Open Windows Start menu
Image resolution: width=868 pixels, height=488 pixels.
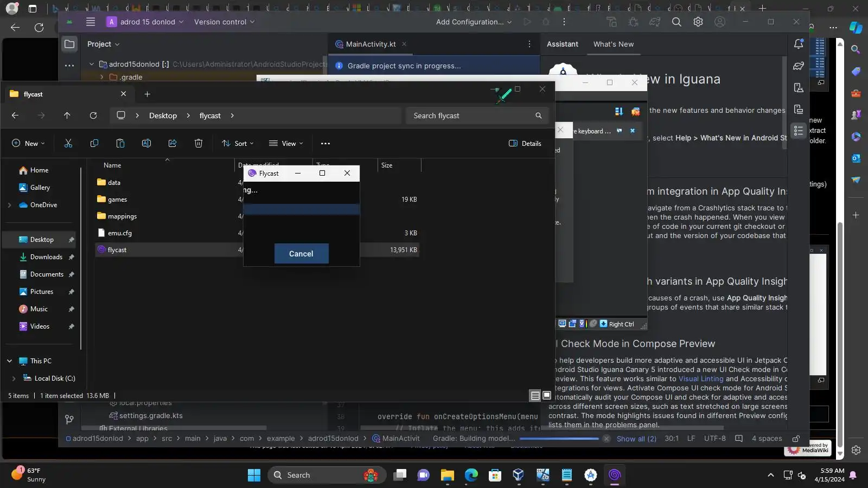[254, 475]
